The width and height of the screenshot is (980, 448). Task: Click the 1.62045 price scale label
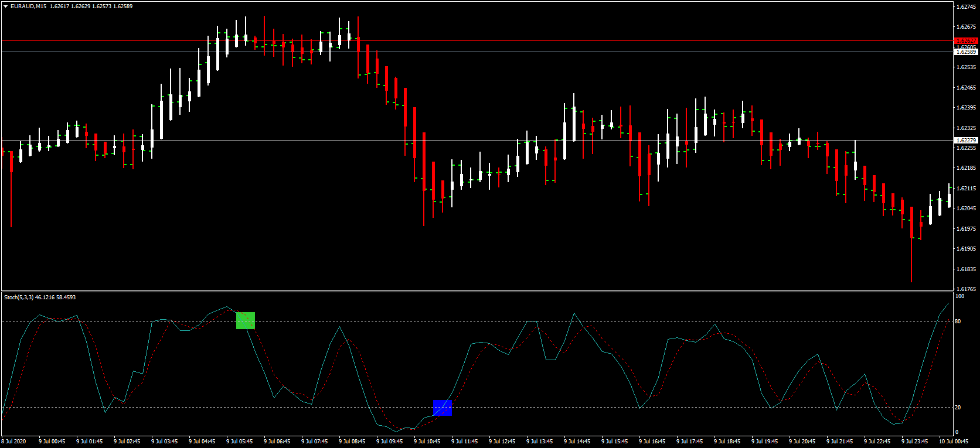(x=966, y=208)
